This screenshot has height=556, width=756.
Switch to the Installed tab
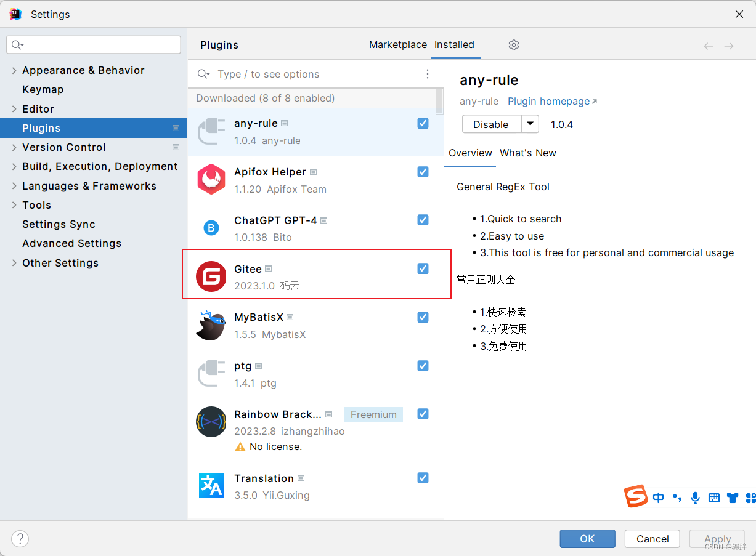(x=454, y=45)
